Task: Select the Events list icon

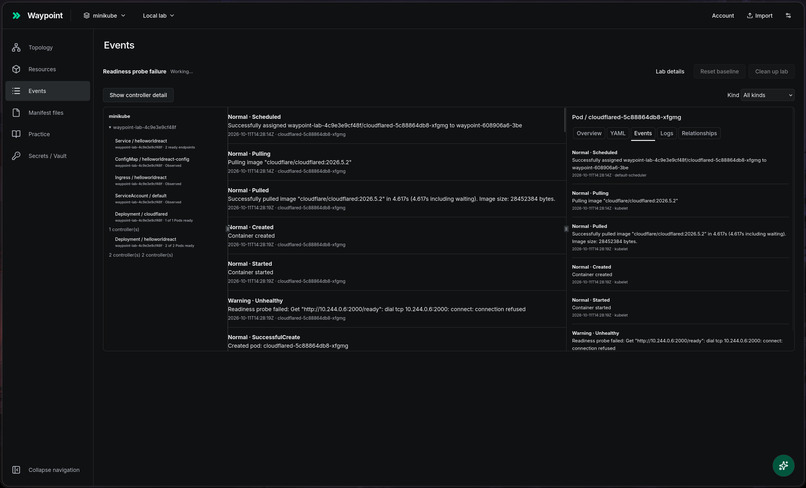Action: coord(16,91)
